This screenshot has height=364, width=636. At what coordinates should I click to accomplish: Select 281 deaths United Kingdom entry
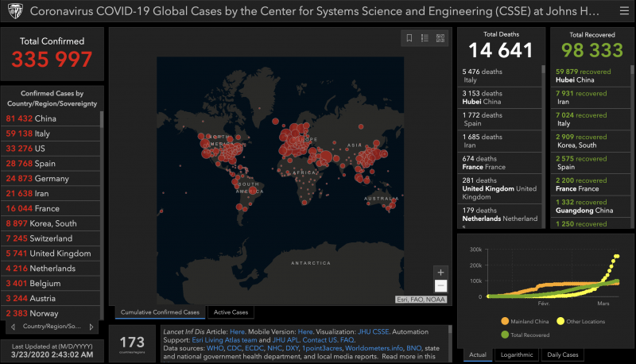[x=500, y=189]
